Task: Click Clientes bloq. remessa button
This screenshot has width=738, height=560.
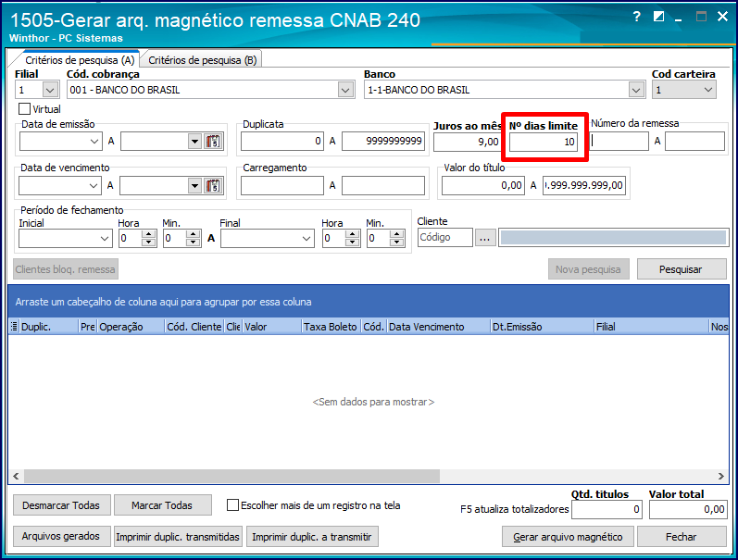Action: point(66,269)
